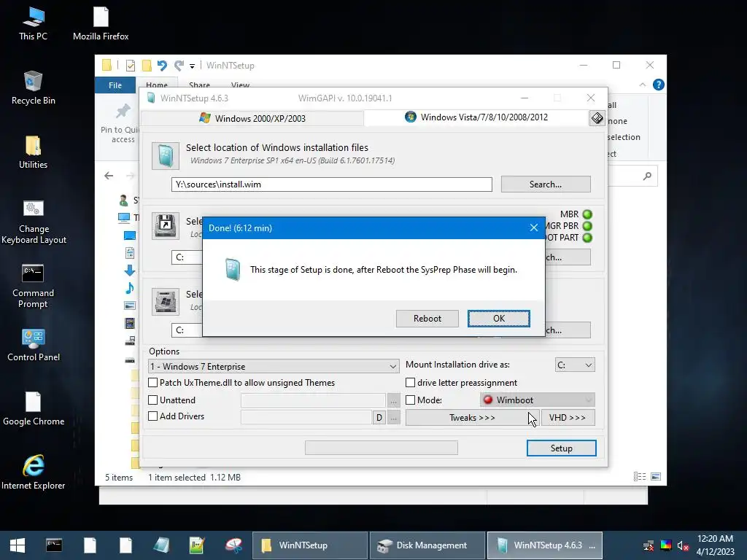Toggle the Mode checkbox
The width and height of the screenshot is (747, 560).
410,400
